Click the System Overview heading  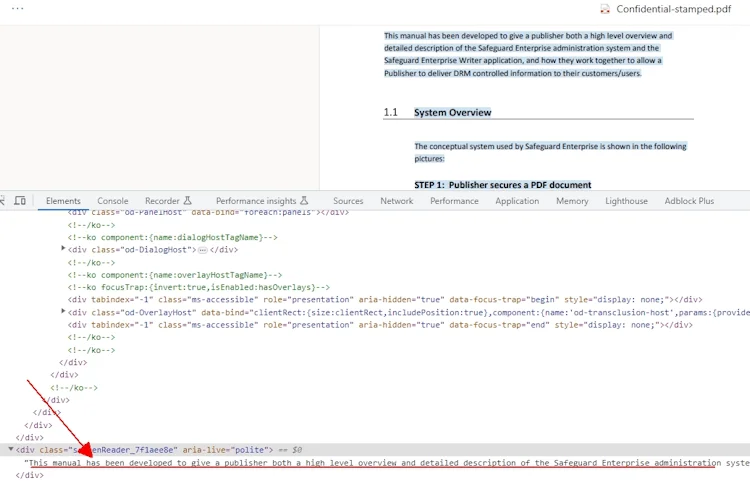[x=452, y=113]
